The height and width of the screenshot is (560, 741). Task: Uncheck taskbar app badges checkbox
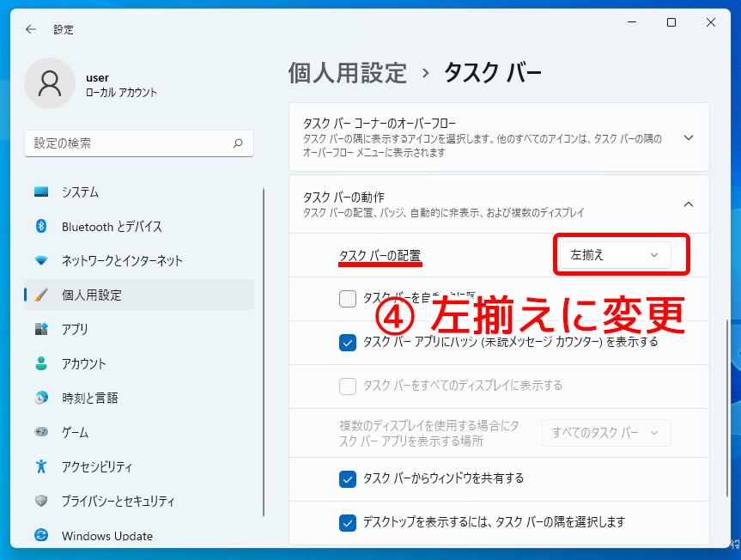pos(348,342)
